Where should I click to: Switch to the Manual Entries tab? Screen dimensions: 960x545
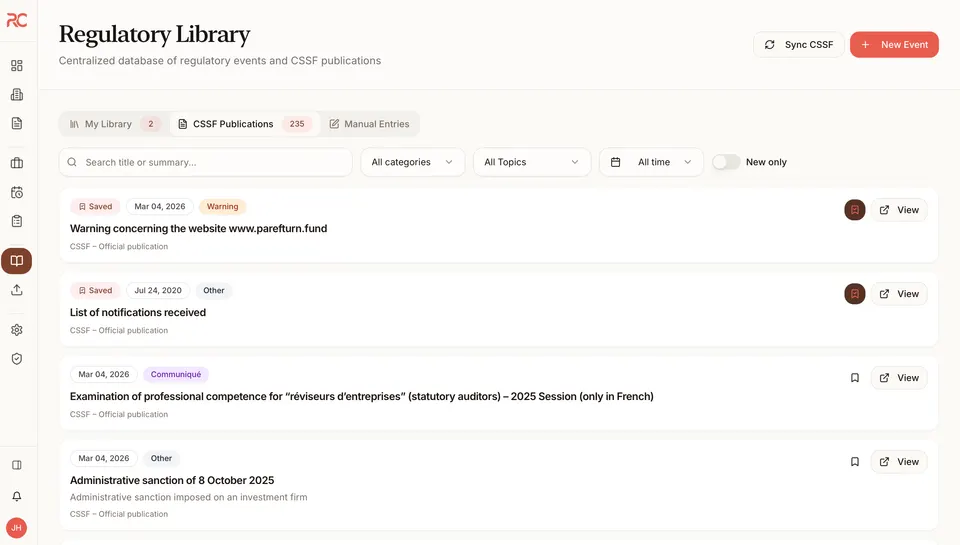[369, 124]
